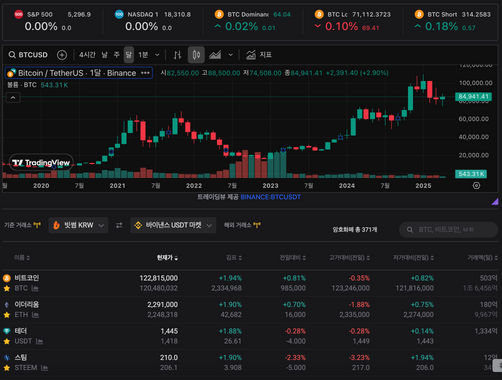Image resolution: width=502 pixels, height=380 pixels.
Task: Click the coin search input field
Action: click(448, 229)
